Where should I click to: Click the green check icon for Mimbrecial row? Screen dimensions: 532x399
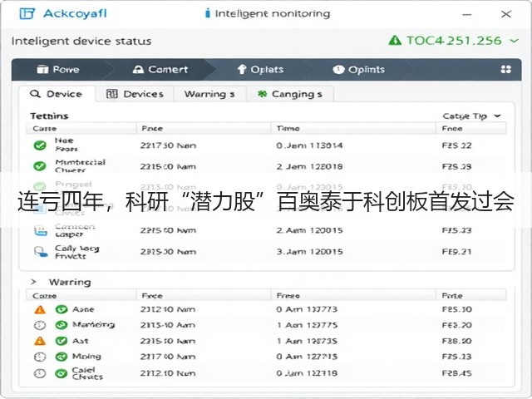coord(40,166)
